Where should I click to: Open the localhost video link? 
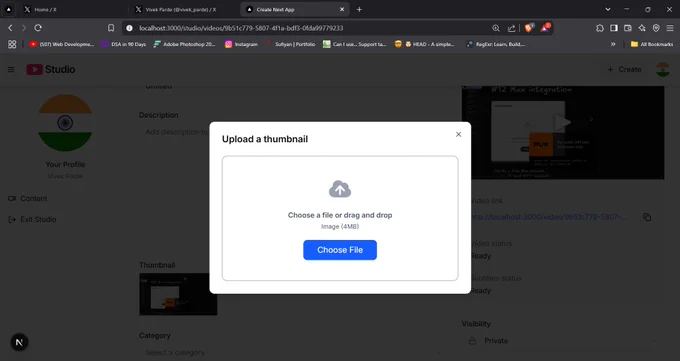pos(549,217)
